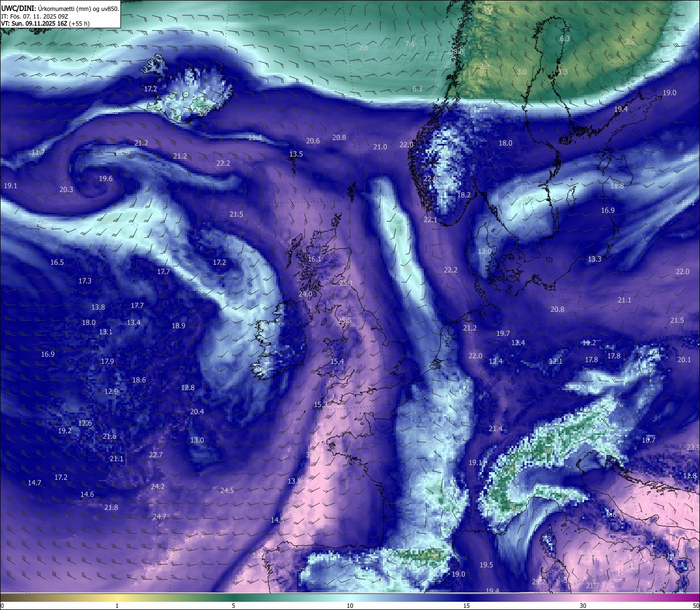Click the 13.5 value by the Faroe Islands

pos(296,154)
